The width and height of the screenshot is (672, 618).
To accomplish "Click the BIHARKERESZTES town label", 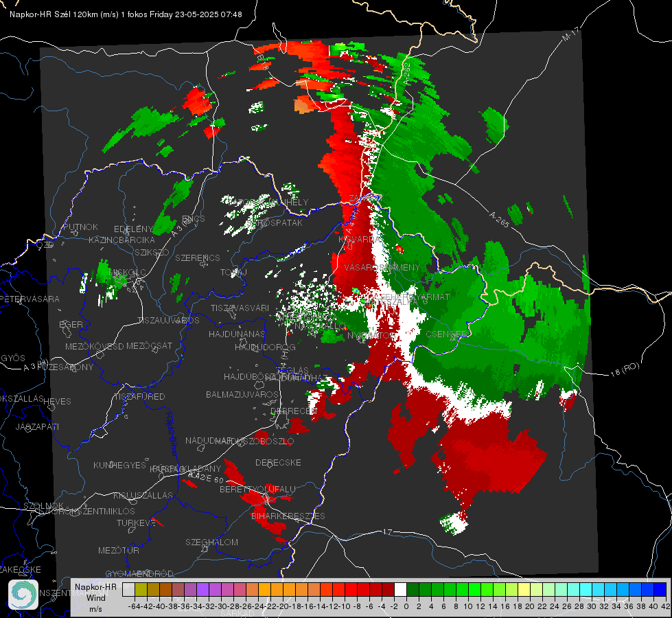I will click(x=288, y=516).
